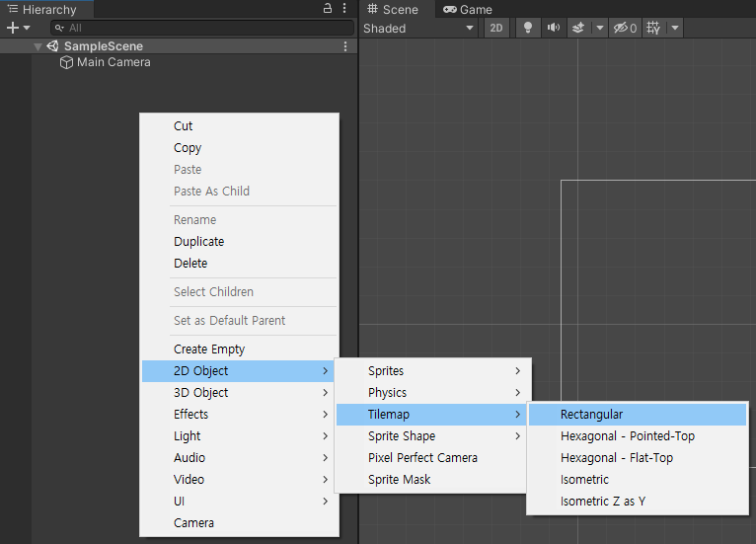The width and height of the screenshot is (756, 544).
Task: Click the plus create-object icon in Hierarchy
Action: (13, 28)
